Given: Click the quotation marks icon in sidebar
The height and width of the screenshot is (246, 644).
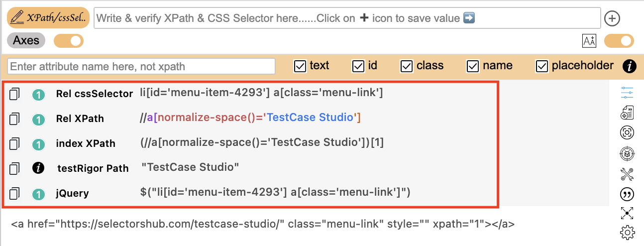Looking at the screenshot, I should [627, 194].
